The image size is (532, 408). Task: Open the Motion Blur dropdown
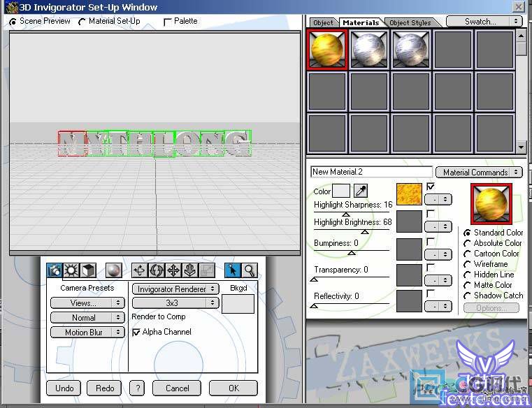click(x=87, y=333)
